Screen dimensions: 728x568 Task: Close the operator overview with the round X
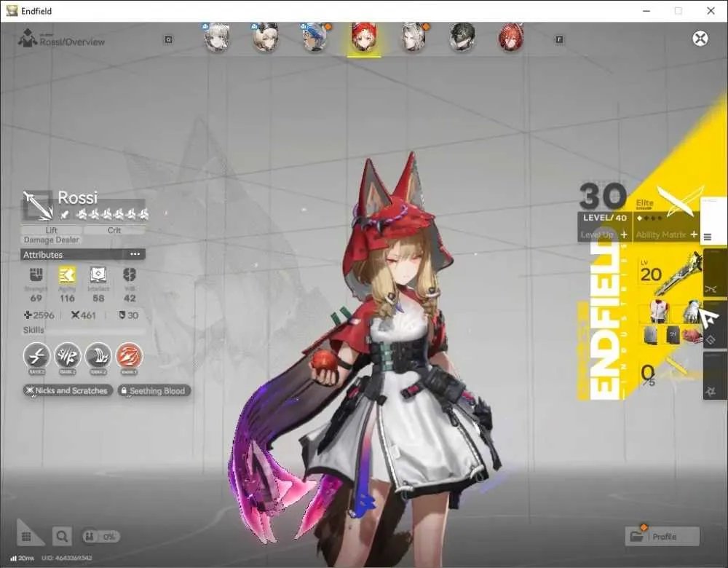coord(700,38)
